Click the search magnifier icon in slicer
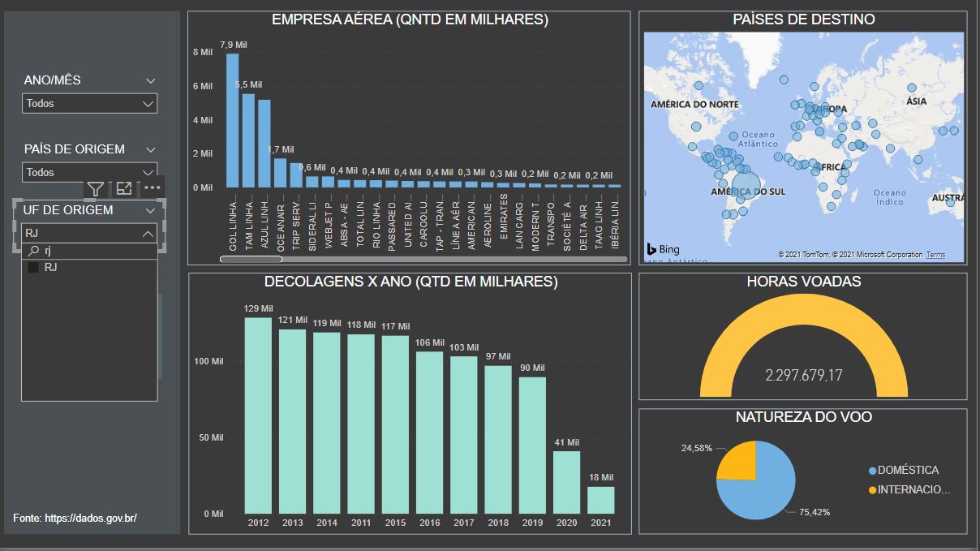 pos(34,251)
